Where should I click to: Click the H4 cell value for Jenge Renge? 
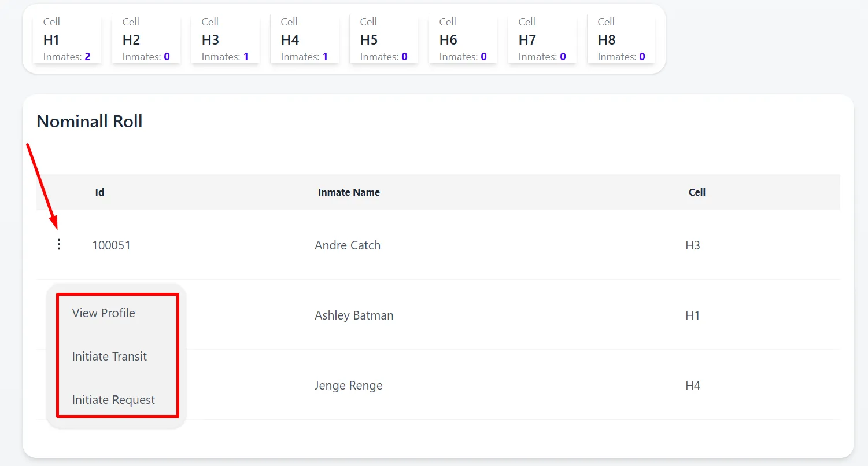[x=693, y=386]
